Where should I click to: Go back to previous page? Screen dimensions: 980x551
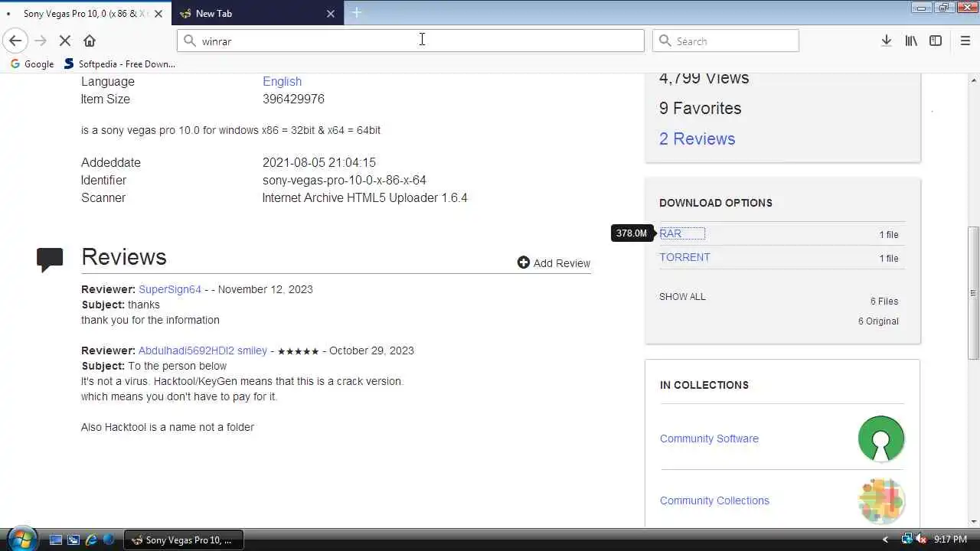click(15, 41)
